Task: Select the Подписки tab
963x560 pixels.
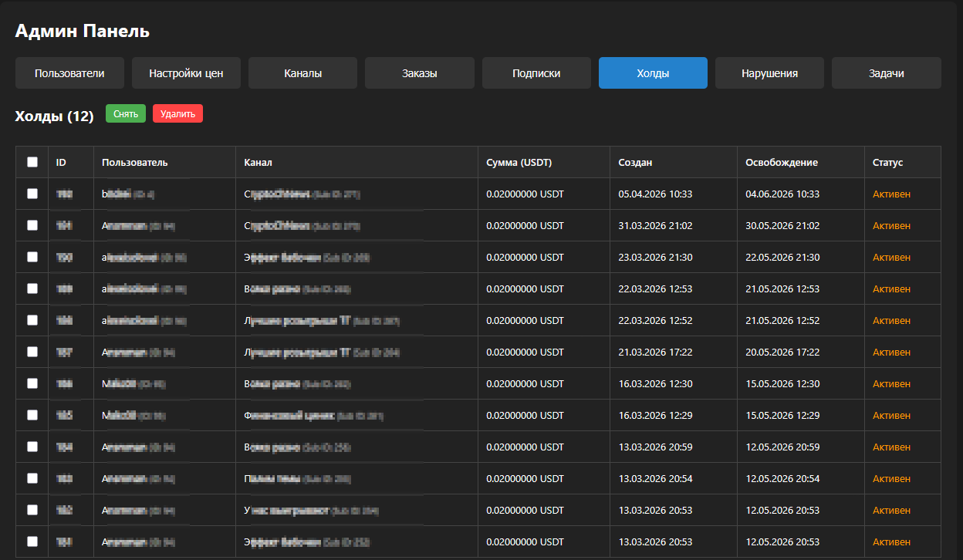Action: coord(536,73)
